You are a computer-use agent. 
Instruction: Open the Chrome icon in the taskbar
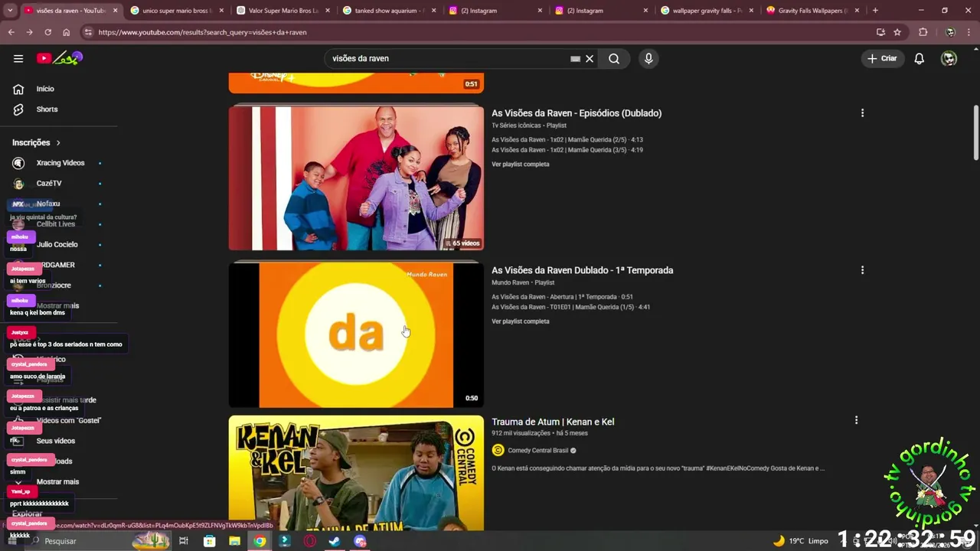click(x=260, y=541)
